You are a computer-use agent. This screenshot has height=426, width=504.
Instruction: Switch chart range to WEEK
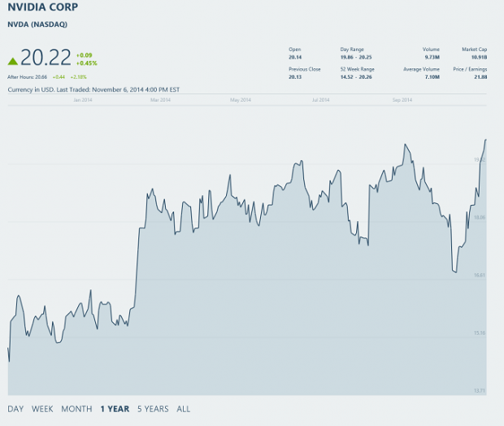42,409
